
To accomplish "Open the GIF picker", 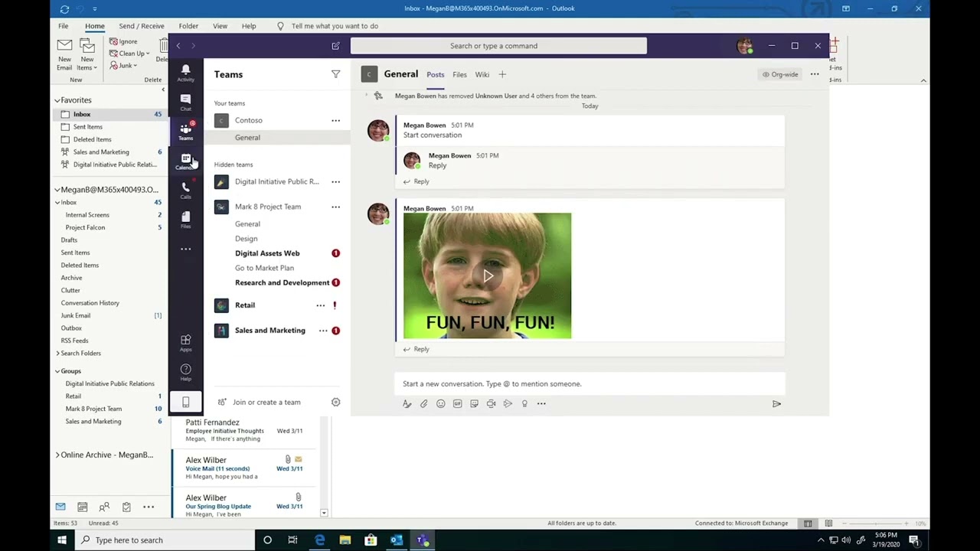I will (x=457, y=403).
